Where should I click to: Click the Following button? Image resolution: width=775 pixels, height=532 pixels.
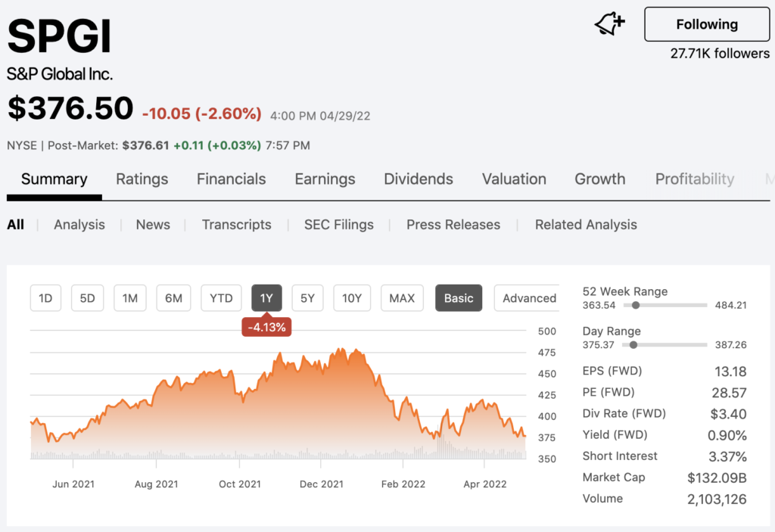707,24
